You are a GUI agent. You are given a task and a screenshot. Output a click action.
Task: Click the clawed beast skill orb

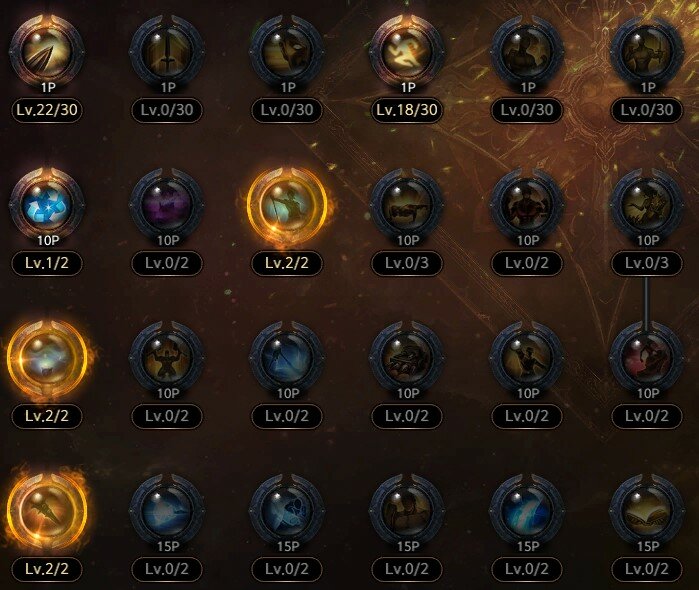(x=407, y=358)
